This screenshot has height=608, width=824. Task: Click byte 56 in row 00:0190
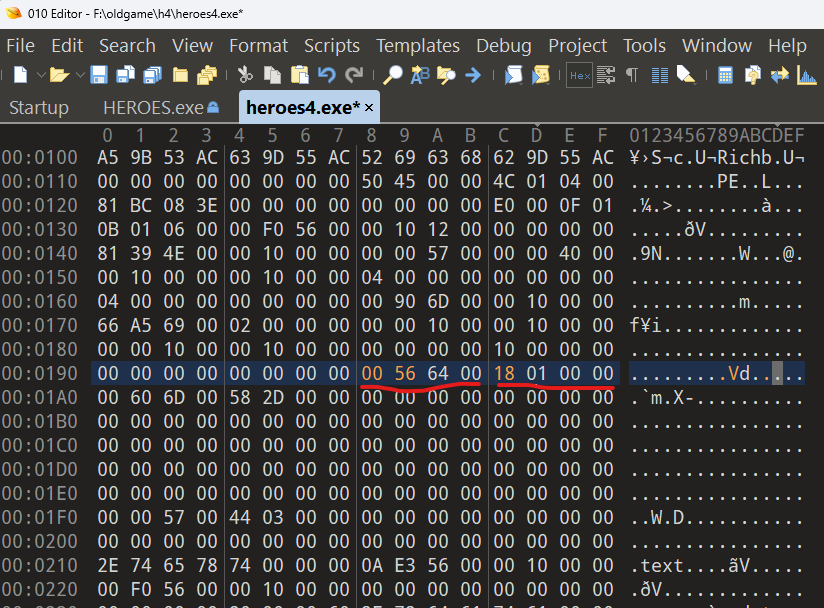pyautogui.click(x=405, y=373)
